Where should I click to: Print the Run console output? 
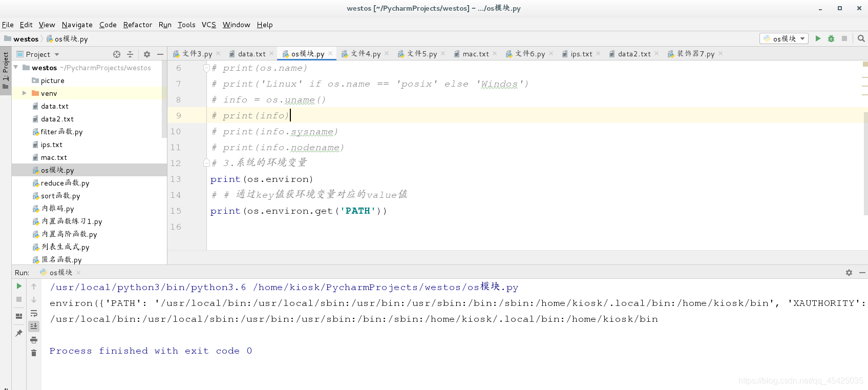pos(34,340)
